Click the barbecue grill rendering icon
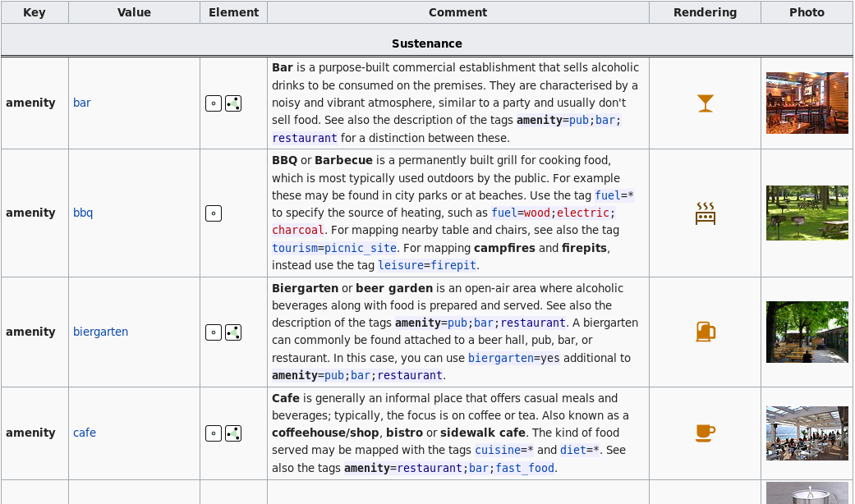 (x=705, y=213)
